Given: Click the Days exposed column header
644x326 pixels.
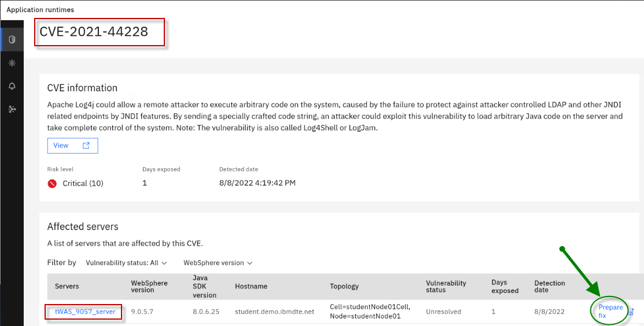Looking at the screenshot, I should pos(505,287).
